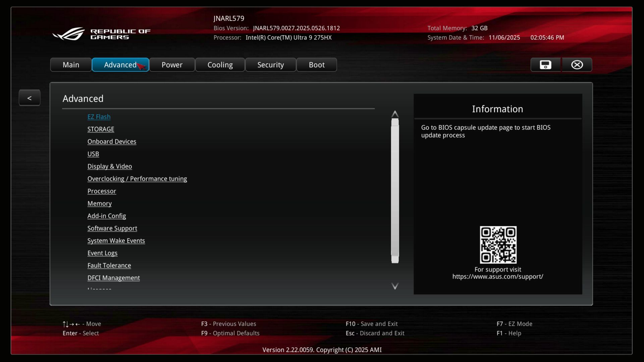
Task: Open the Boot tab
Action: click(316, 65)
